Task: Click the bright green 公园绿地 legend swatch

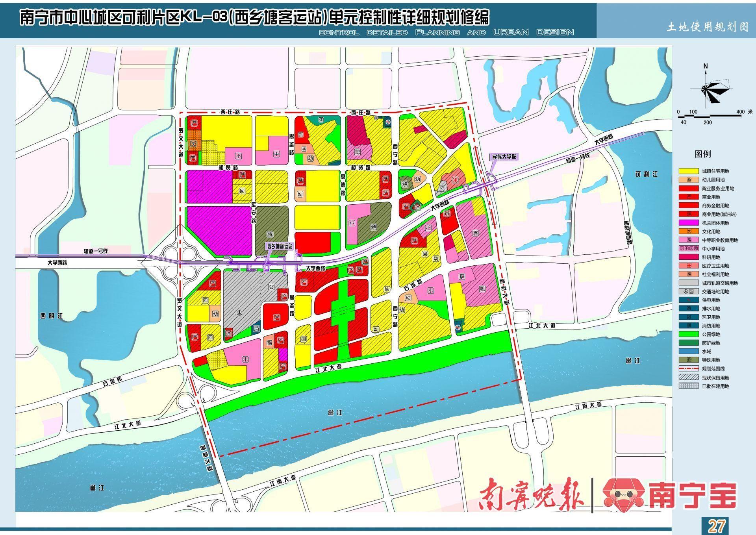Action: [689, 334]
